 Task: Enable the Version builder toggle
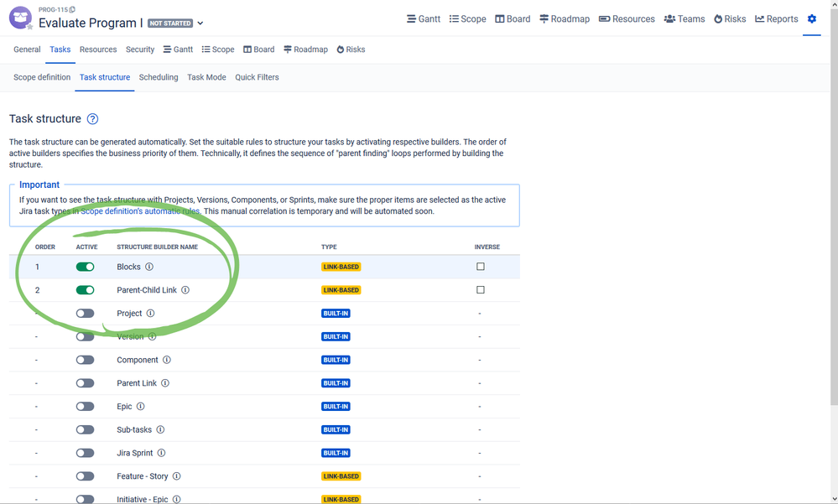[85, 337]
